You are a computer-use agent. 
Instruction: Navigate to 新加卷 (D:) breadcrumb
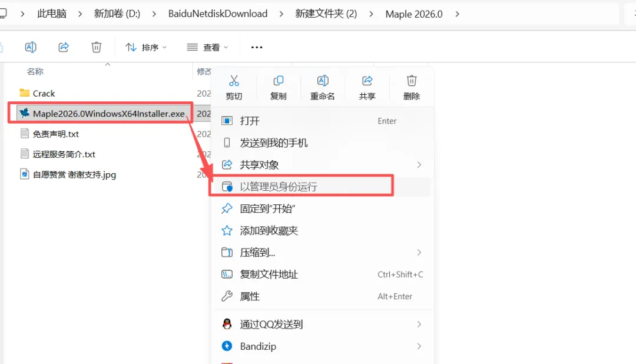117,14
